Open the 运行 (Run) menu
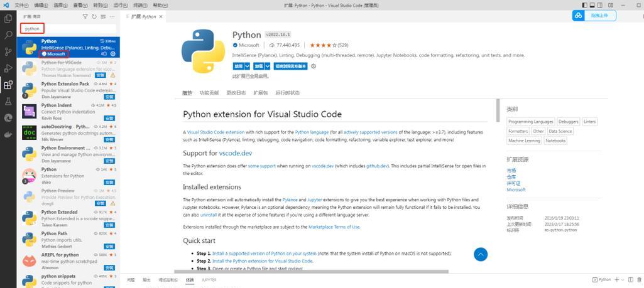The width and height of the screenshot is (644, 288). (120, 5)
